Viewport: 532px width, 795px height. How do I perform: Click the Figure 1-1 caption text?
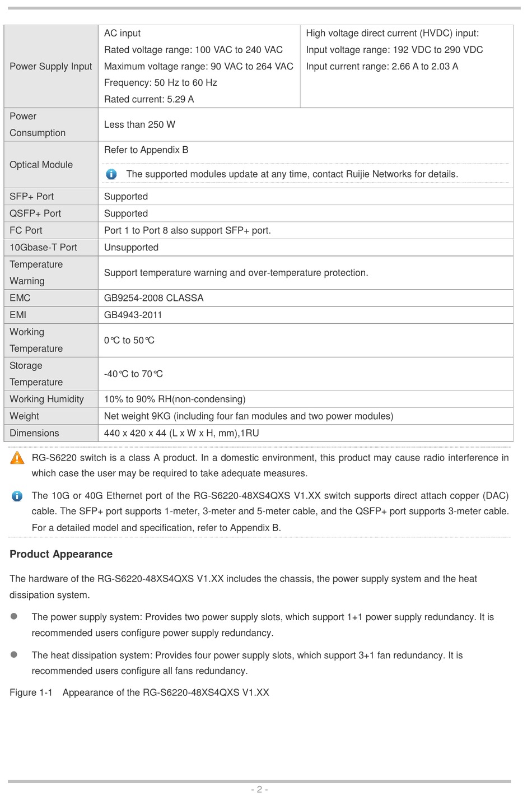coord(139,692)
